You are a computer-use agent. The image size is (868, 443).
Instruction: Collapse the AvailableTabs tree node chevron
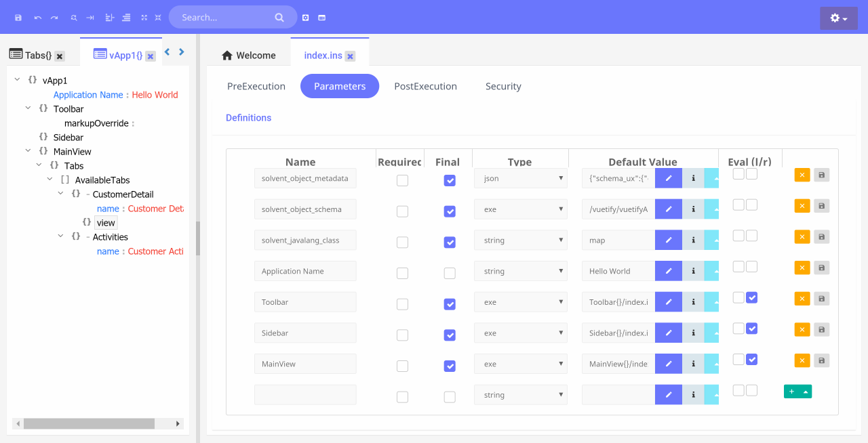coord(50,180)
